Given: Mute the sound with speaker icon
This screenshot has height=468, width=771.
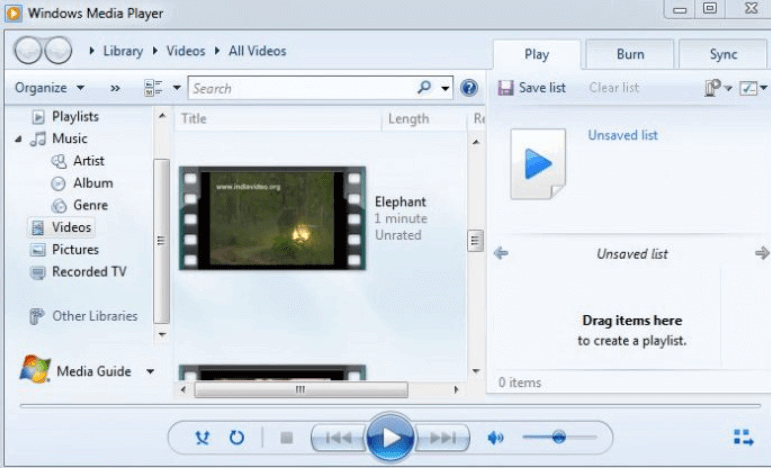Looking at the screenshot, I should [495, 437].
